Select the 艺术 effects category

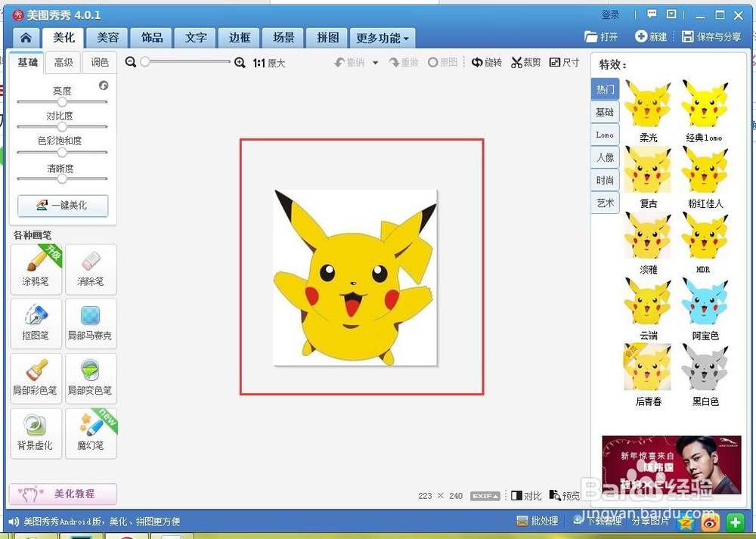point(605,203)
